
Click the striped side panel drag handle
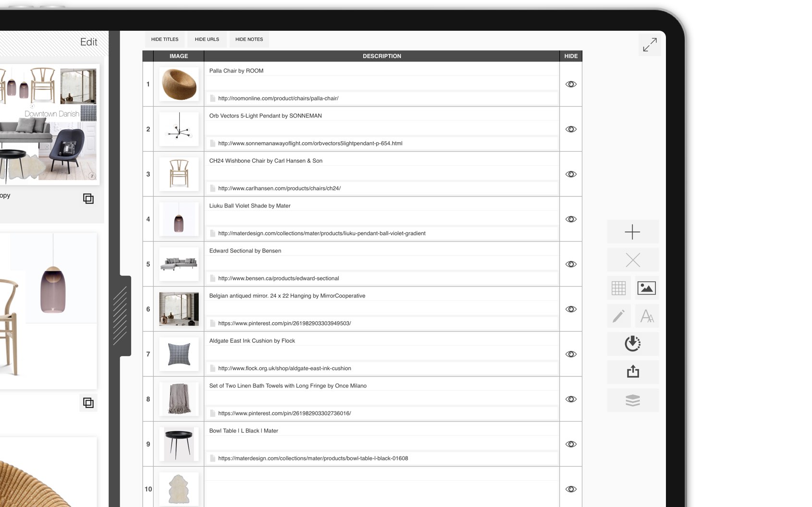[x=120, y=316]
